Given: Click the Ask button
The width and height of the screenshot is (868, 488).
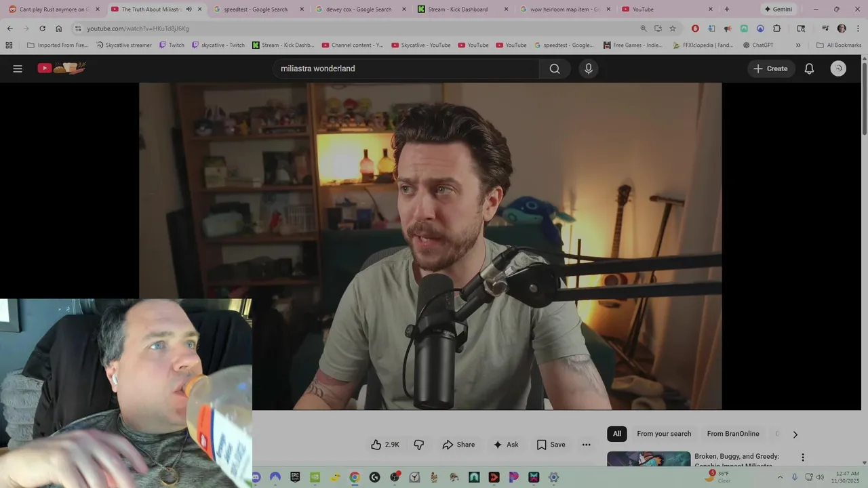Looking at the screenshot, I should click(506, 445).
